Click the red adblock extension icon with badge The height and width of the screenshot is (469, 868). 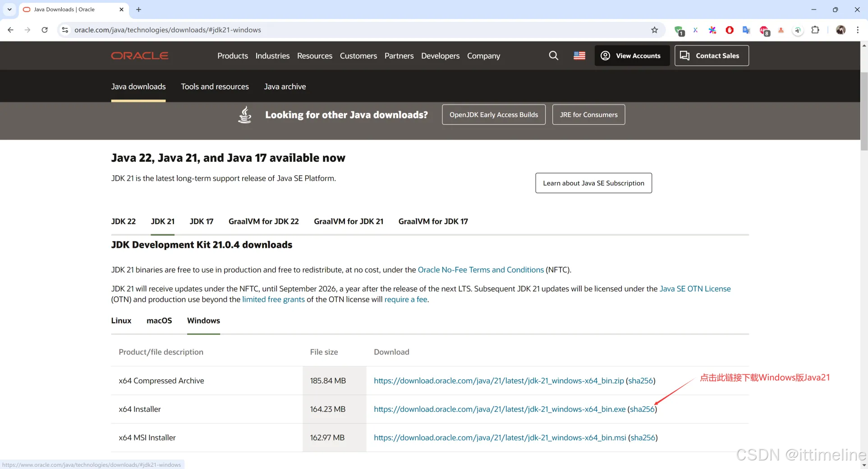pyautogui.click(x=764, y=31)
